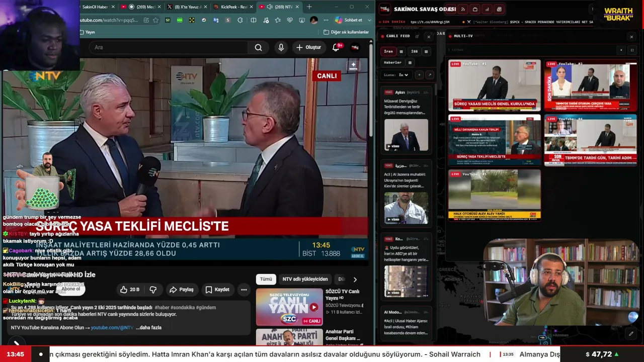This screenshot has height=362, width=644.
Task: Click the list icon next to İBB
Action: tap(426, 51)
